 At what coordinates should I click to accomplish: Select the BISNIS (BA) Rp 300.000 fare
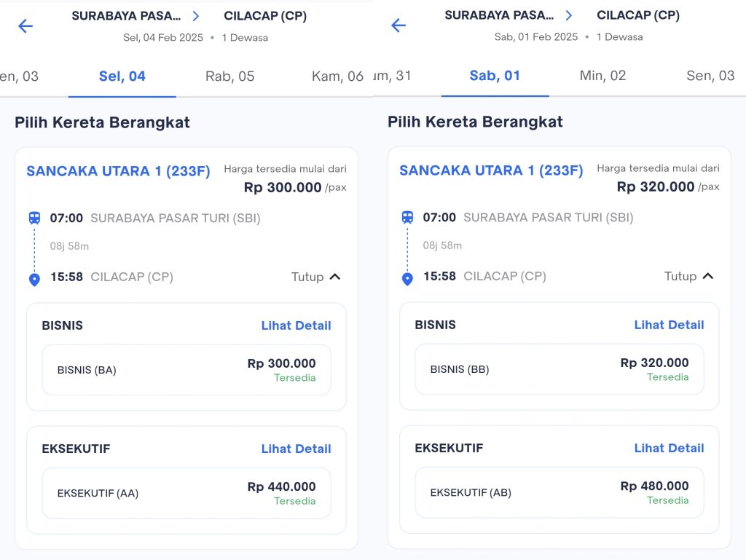186,371
